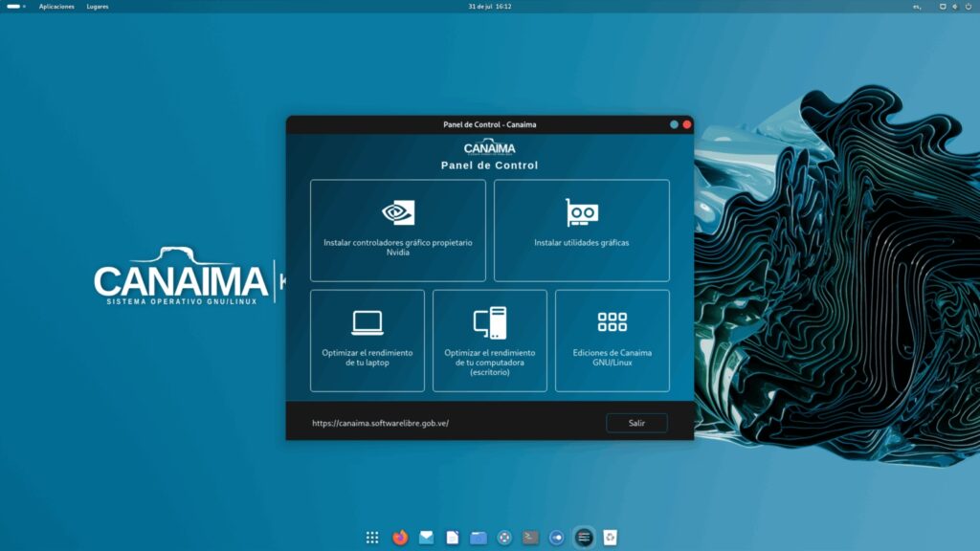980x551 pixels.
Task: Open the lifebuoy help icon in the dock
Action: tap(504, 538)
